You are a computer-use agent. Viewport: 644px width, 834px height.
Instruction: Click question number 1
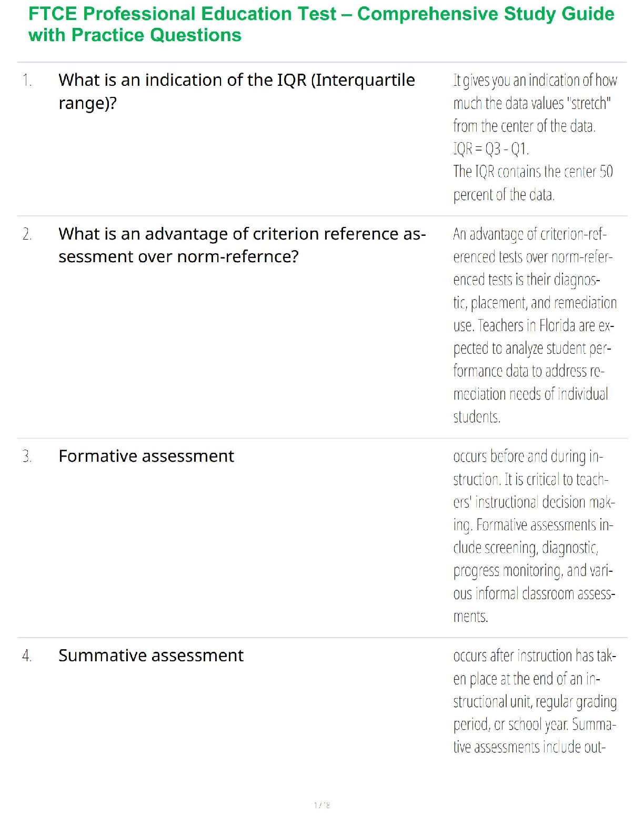pos(27,81)
